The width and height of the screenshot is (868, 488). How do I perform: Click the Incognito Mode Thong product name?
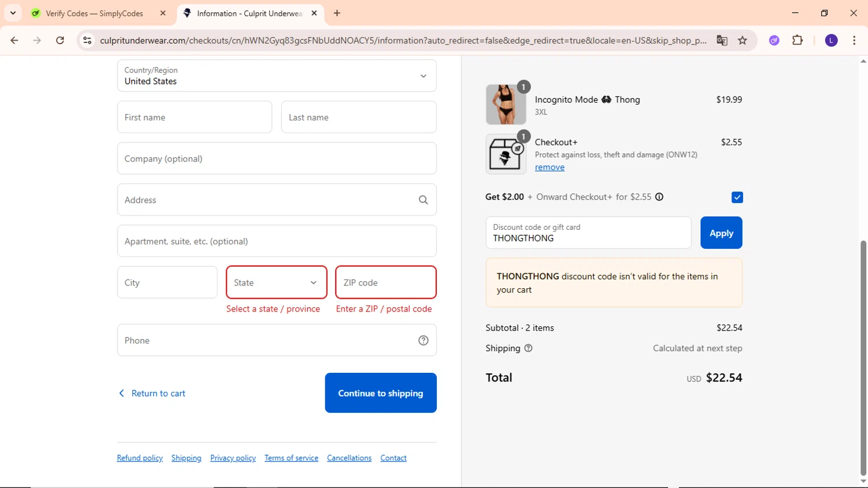587,100
